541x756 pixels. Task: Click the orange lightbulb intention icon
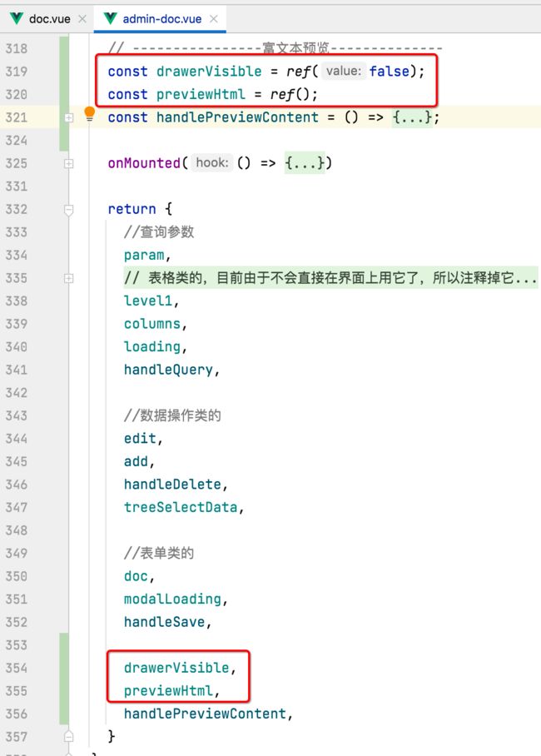tap(90, 114)
